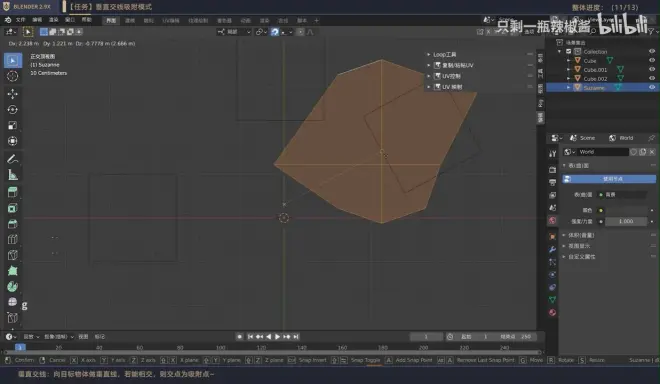Click the Blender logo menu icon
The image size is (660, 384).
(8, 20)
